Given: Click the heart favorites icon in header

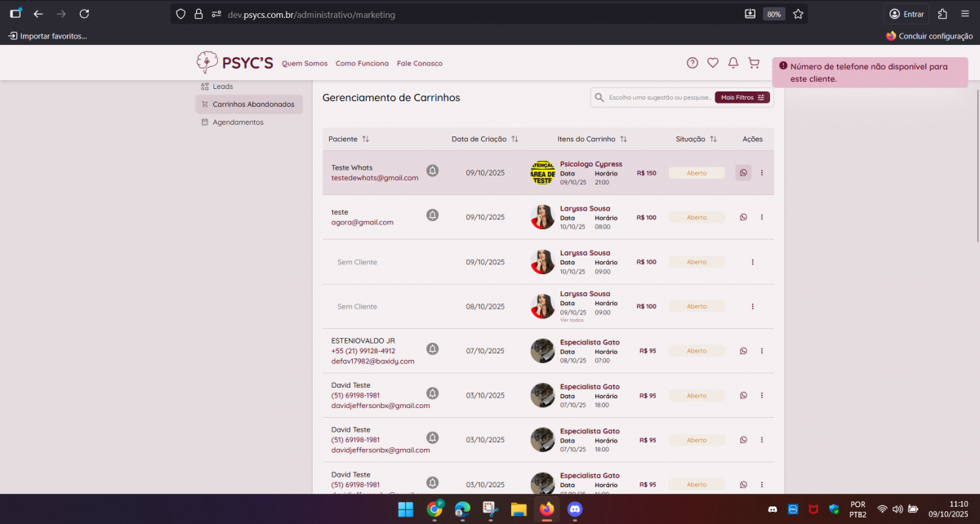Looking at the screenshot, I should pos(712,63).
